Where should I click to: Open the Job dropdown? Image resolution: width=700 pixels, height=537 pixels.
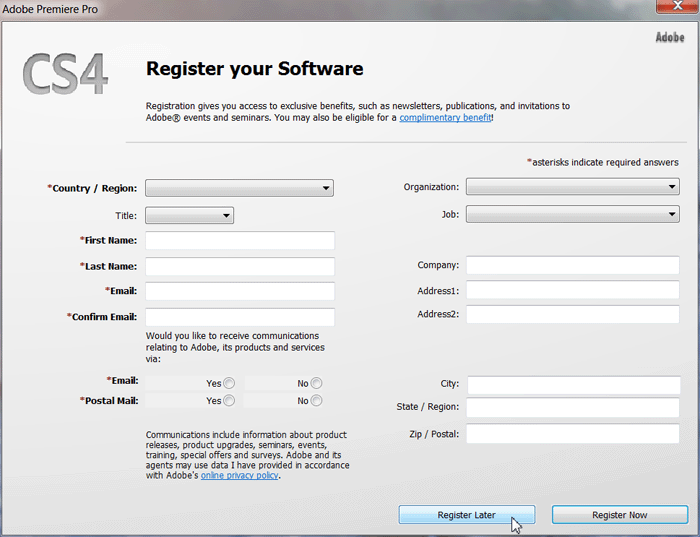(573, 214)
